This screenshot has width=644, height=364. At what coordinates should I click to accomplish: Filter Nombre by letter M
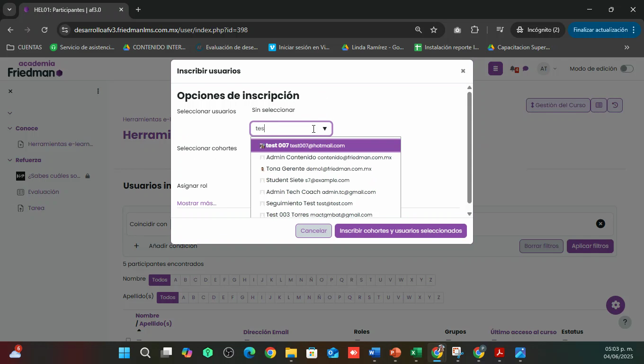(291, 280)
